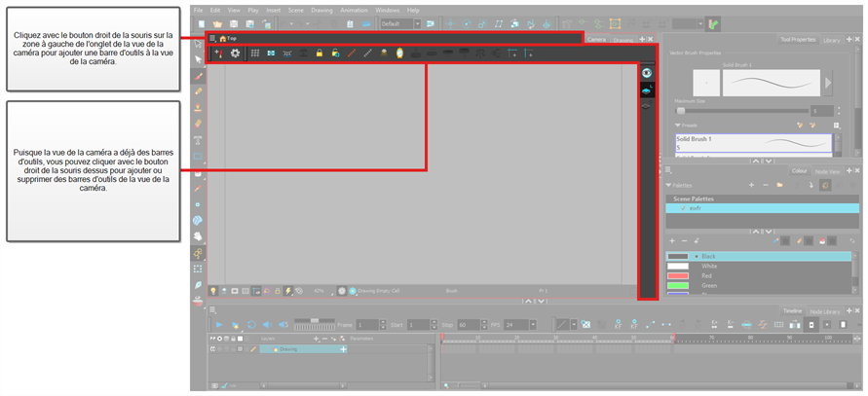Click the new brush preset icon
Viewport: 868px width, 396px height.
[798, 126]
